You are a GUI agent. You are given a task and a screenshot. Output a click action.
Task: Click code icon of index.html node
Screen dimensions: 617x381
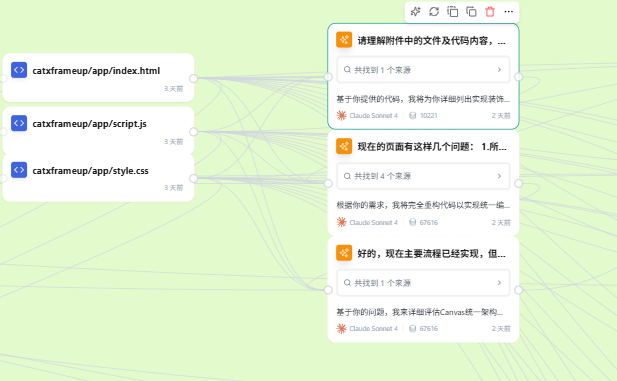(x=19, y=70)
